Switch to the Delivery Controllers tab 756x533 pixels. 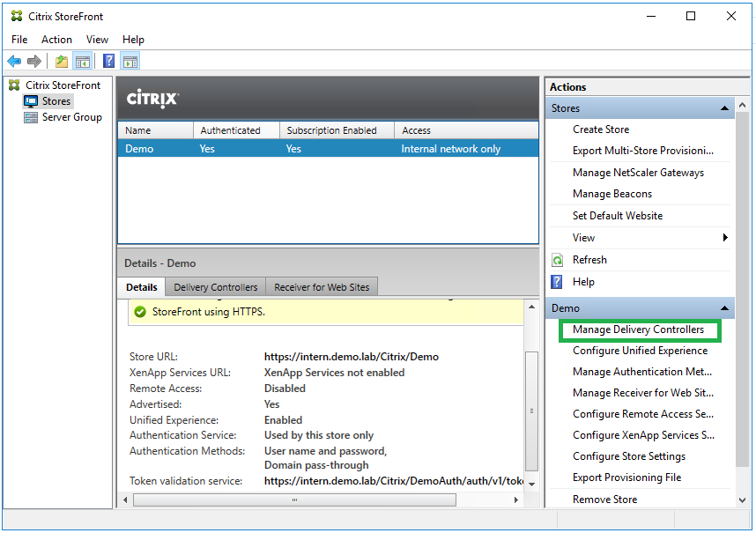[x=215, y=287]
